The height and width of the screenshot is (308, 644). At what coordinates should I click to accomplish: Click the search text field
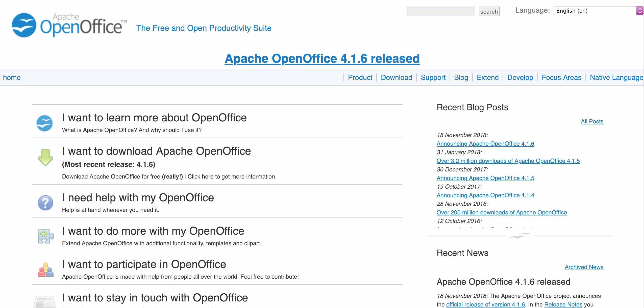click(441, 11)
